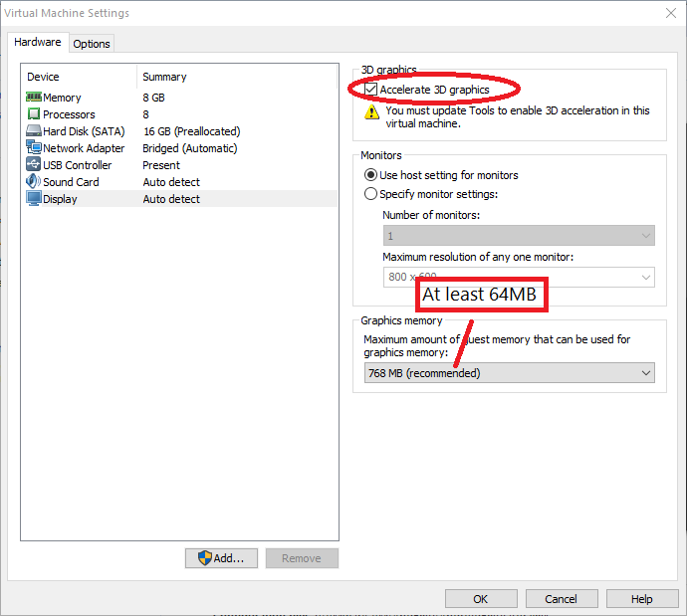Image resolution: width=687 pixels, height=616 pixels.
Task: Click the Summary column header
Action: tap(164, 77)
